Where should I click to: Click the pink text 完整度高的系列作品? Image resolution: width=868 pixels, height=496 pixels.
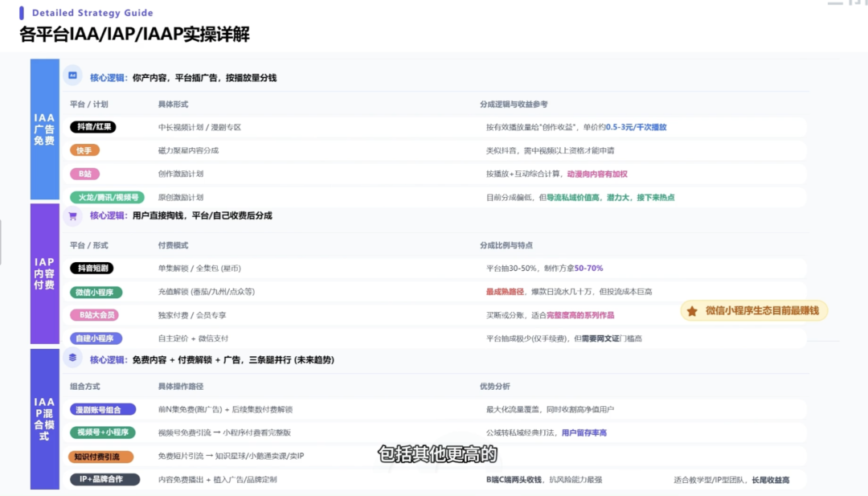580,315
